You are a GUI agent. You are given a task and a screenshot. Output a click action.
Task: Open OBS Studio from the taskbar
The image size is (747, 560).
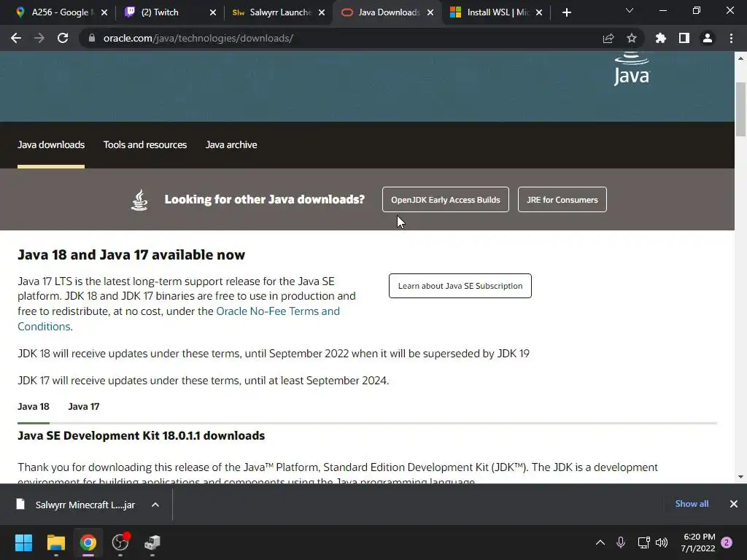click(x=120, y=542)
